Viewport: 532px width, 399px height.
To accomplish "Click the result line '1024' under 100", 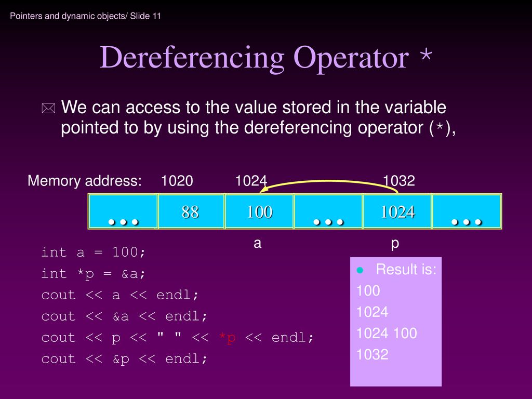I will tap(372, 312).
